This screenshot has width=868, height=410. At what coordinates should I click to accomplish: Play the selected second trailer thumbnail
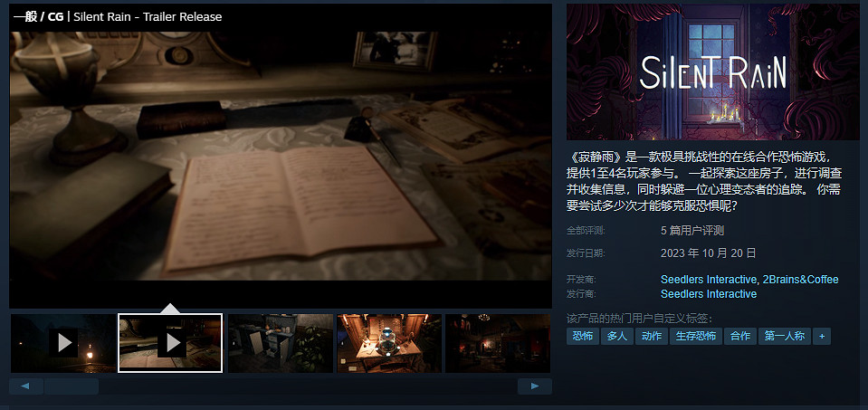[170, 343]
